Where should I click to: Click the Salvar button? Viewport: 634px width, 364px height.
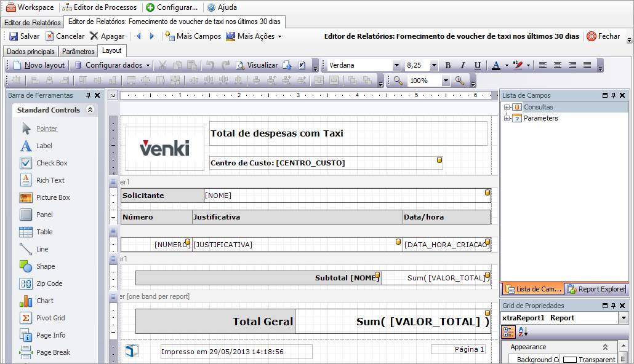[x=24, y=36]
